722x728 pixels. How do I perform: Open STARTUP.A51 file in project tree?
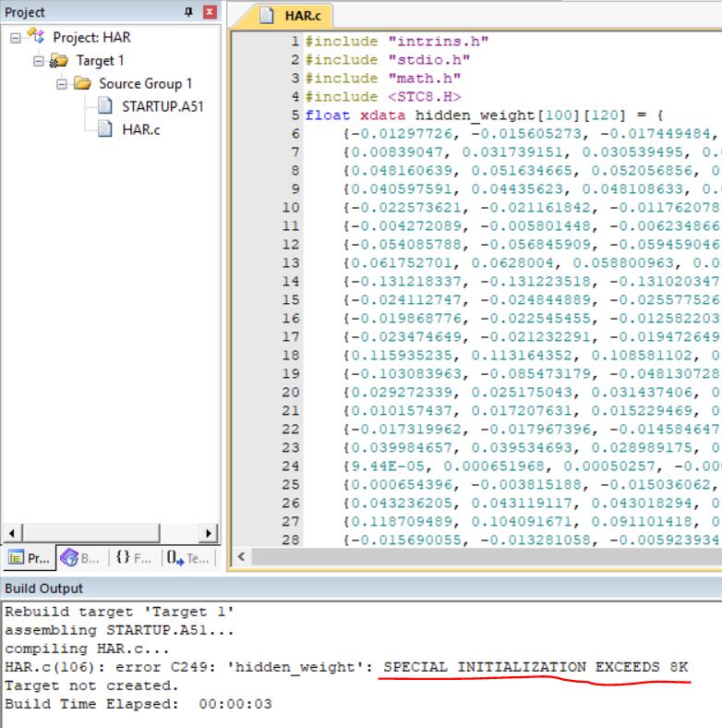(162, 106)
